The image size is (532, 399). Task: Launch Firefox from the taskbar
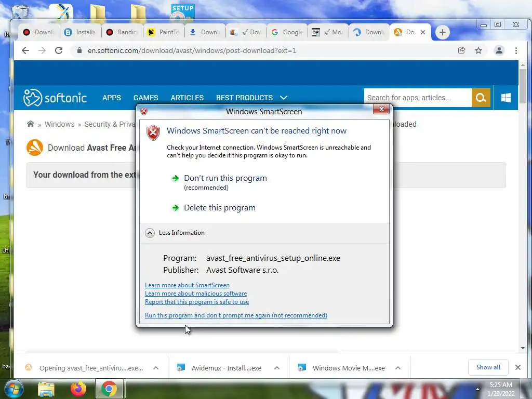coord(78,389)
